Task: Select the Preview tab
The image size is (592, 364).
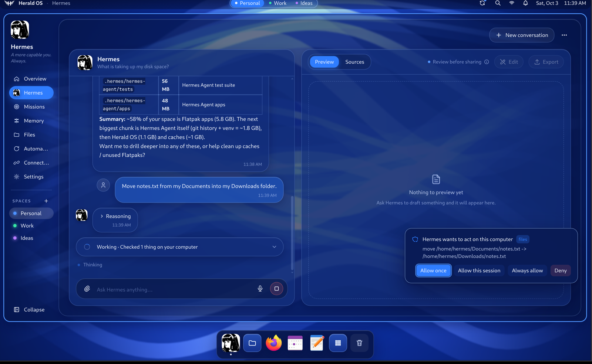Action: click(324, 62)
